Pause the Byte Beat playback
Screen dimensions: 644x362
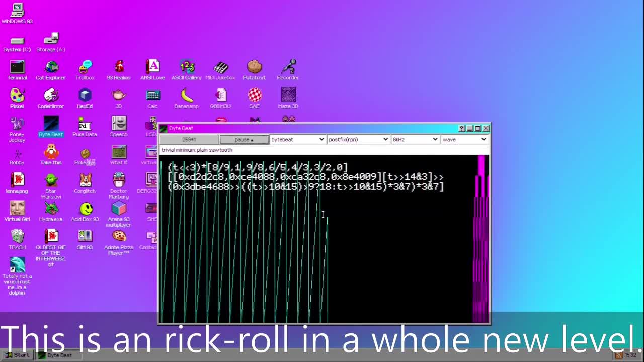(x=244, y=139)
